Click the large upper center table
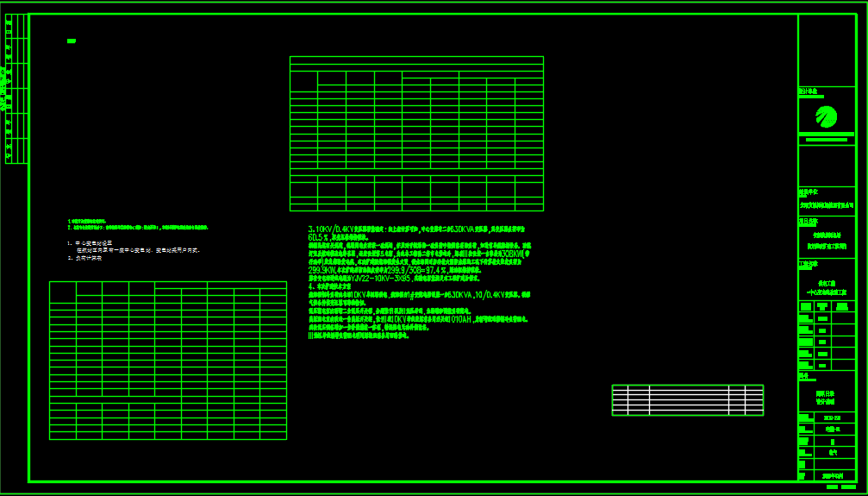Viewport: 868px width, 496px height. (x=416, y=134)
